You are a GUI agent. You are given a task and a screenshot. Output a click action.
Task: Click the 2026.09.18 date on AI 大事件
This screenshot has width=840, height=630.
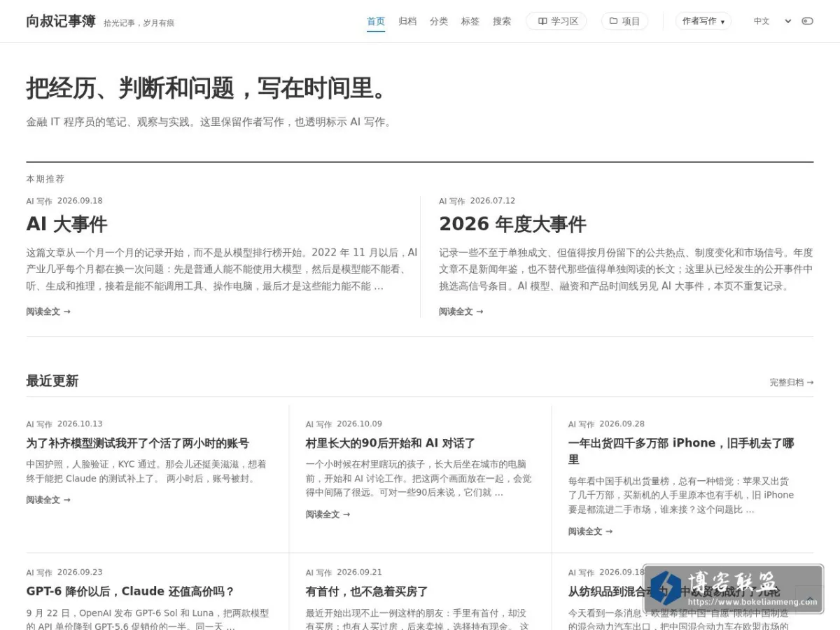(x=80, y=201)
